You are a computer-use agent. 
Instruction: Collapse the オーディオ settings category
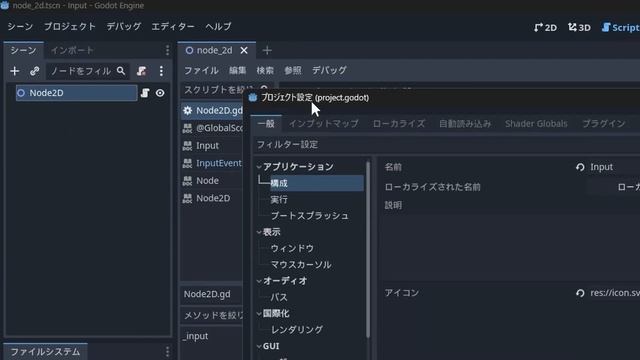[x=259, y=281]
